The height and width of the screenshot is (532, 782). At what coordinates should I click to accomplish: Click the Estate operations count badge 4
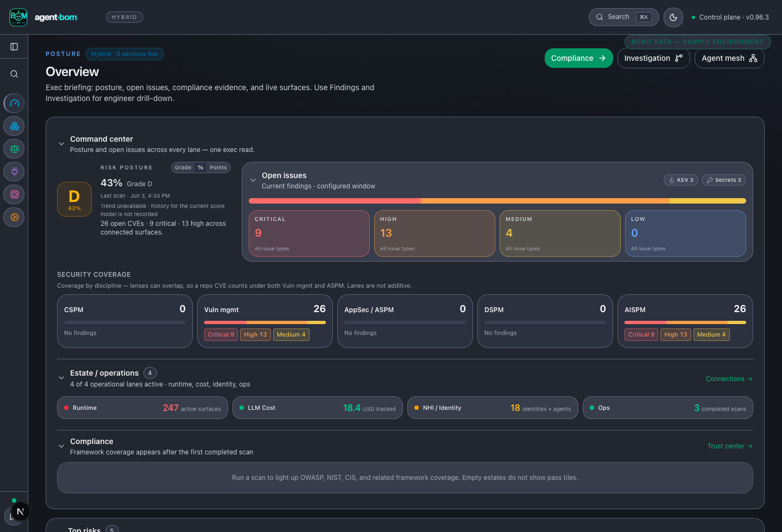(x=150, y=373)
